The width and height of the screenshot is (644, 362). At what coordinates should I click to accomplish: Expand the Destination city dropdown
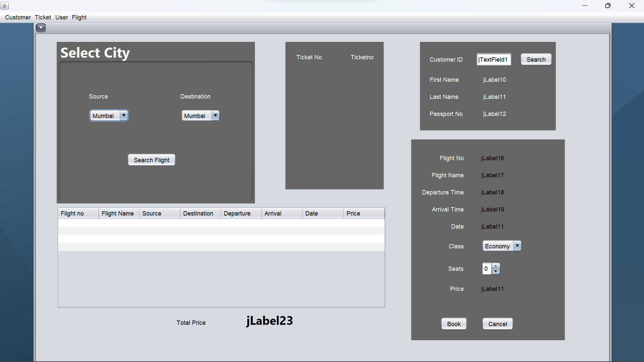pos(215,115)
